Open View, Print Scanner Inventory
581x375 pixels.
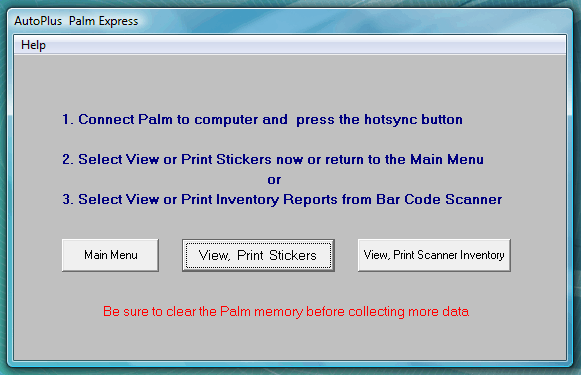434,255
